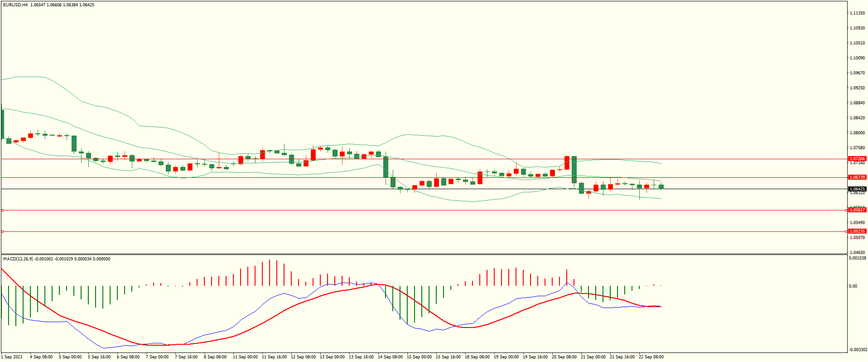Click the 1 Sep 2023 date label
868x362 pixels.
pos(12,357)
